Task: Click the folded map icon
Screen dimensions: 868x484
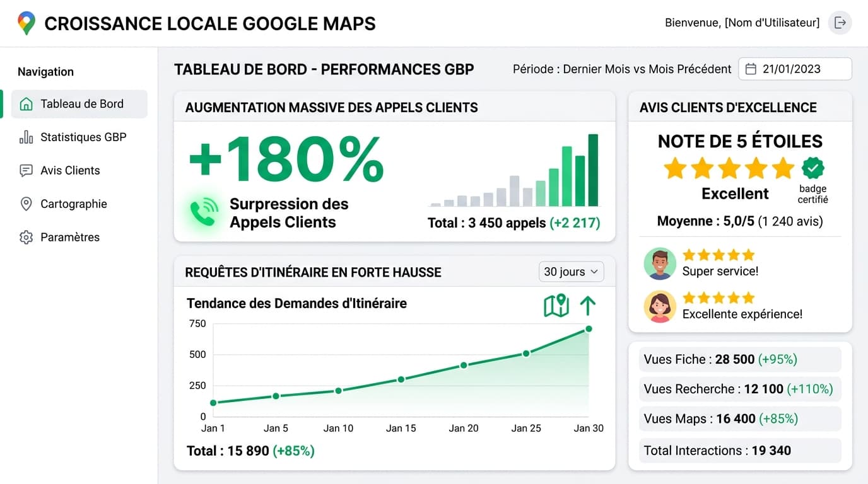Action: [x=556, y=306]
